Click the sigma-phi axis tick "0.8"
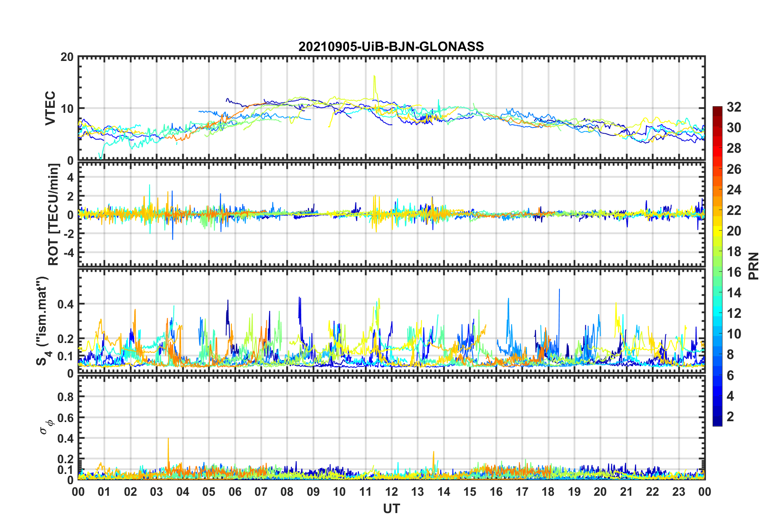 click(65, 397)
